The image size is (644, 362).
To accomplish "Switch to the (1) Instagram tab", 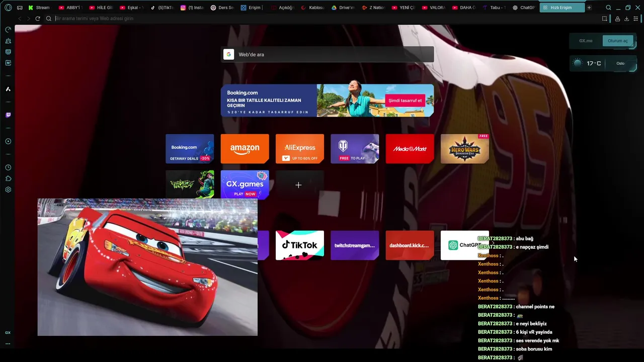I will 192,8.
